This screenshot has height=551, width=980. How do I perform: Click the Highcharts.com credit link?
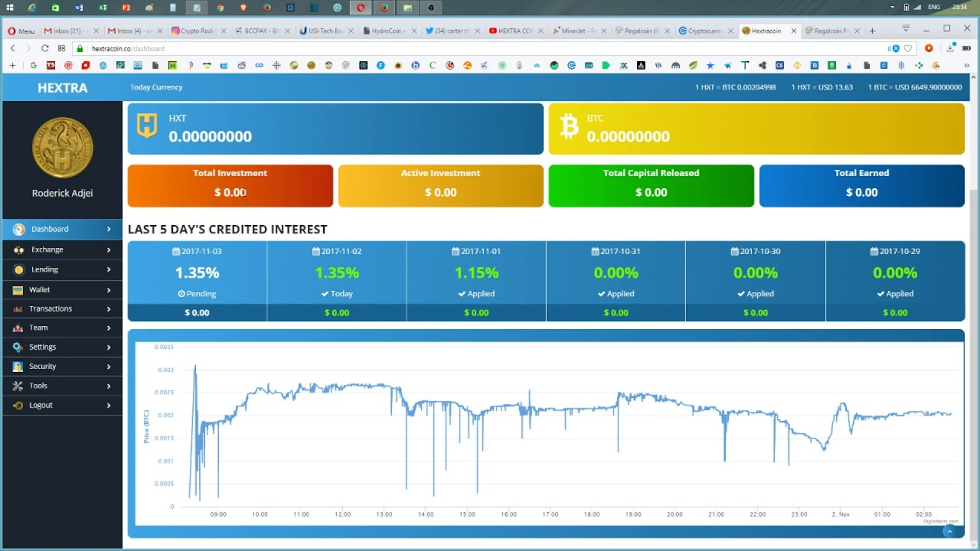(941, 521)
